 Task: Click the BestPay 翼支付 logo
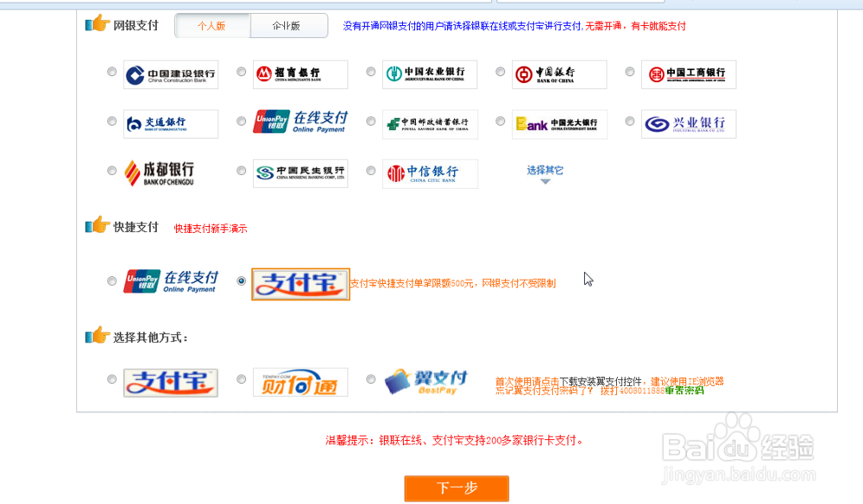(426, 381)
